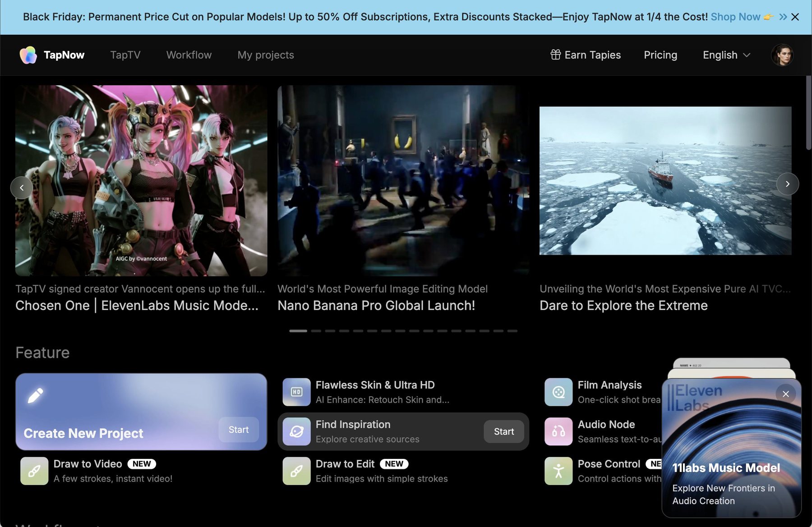812x527 pixels.
Task: Open the icebreaker ship thumbnail
Action: point(665,181)
